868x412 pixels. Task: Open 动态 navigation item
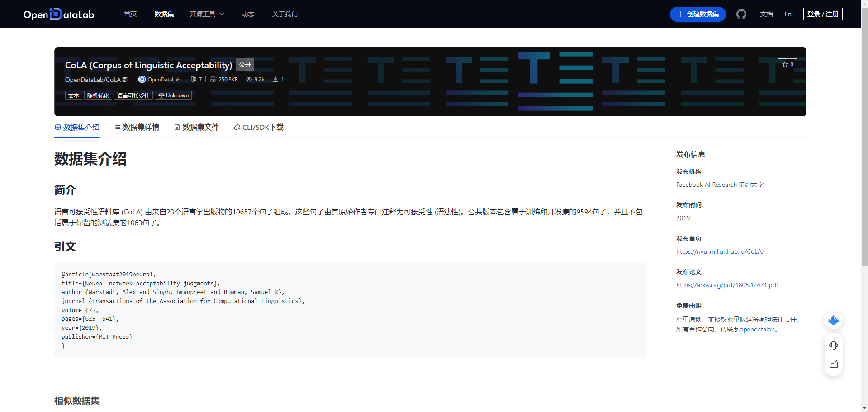tap(247, 14)
